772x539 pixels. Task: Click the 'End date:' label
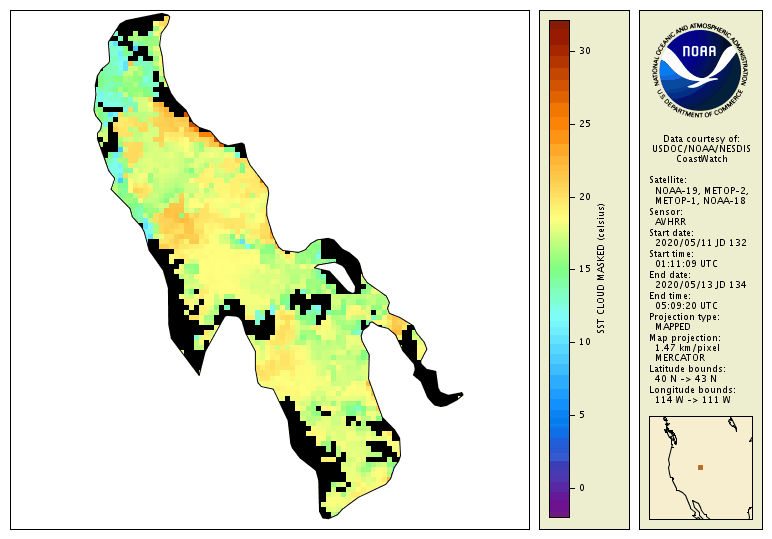[670, 275]
